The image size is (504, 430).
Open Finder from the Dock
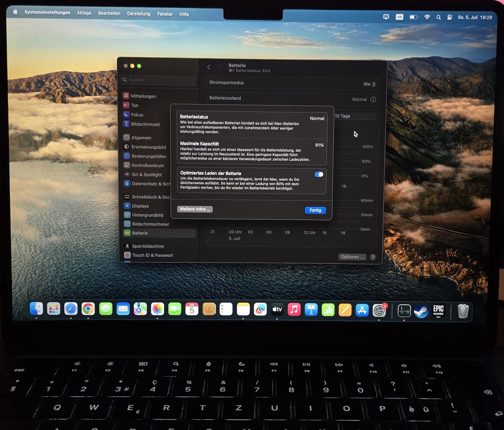[36, 308]
